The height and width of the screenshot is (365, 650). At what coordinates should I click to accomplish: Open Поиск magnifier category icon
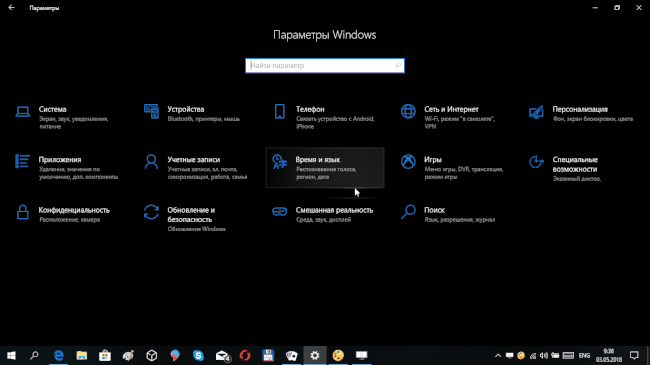click(x=408, y=212)
